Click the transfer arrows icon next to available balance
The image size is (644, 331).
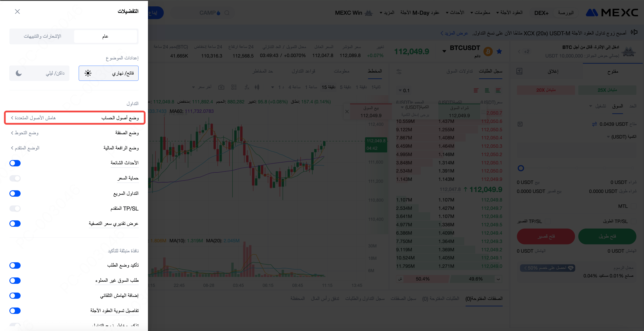click(594, 124)
